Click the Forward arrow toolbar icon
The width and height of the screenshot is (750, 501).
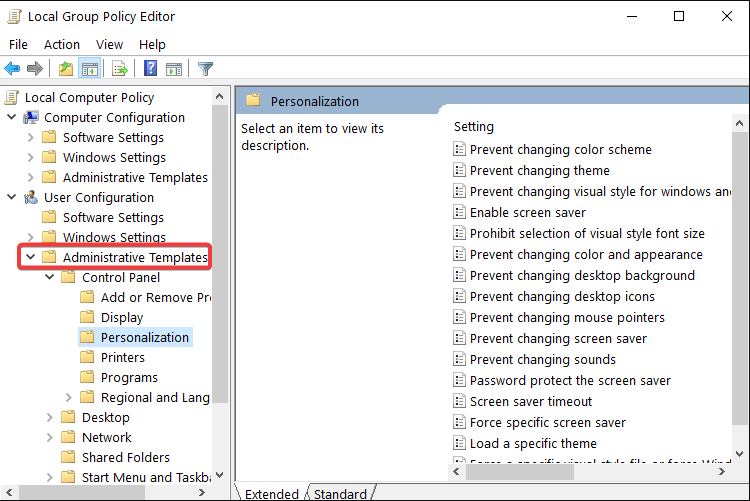[34, 69]
